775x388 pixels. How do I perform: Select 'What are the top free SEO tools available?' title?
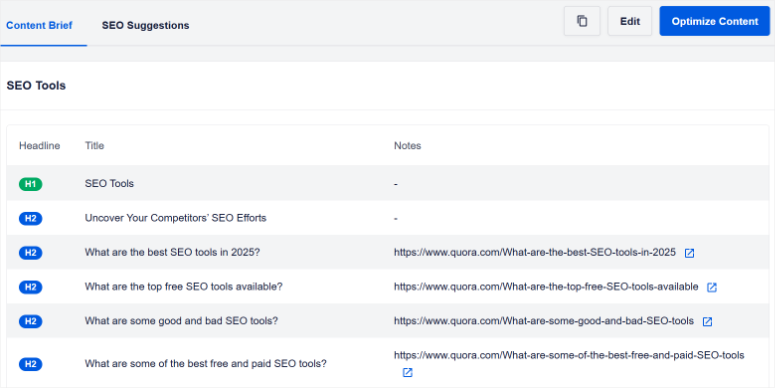tap(183, 287)
